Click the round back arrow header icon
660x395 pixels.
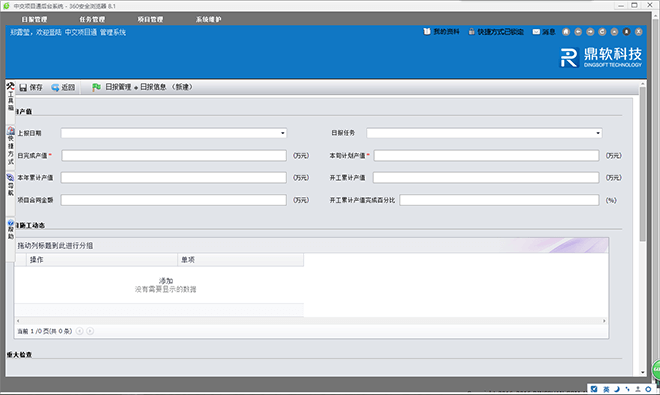578,32
